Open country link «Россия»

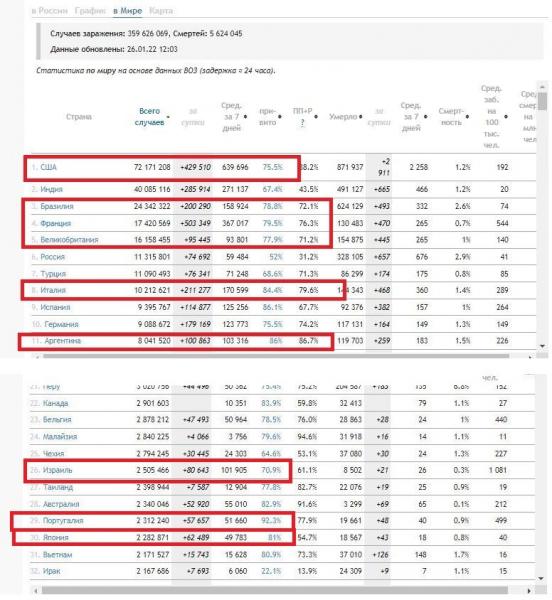coord(52,257)
